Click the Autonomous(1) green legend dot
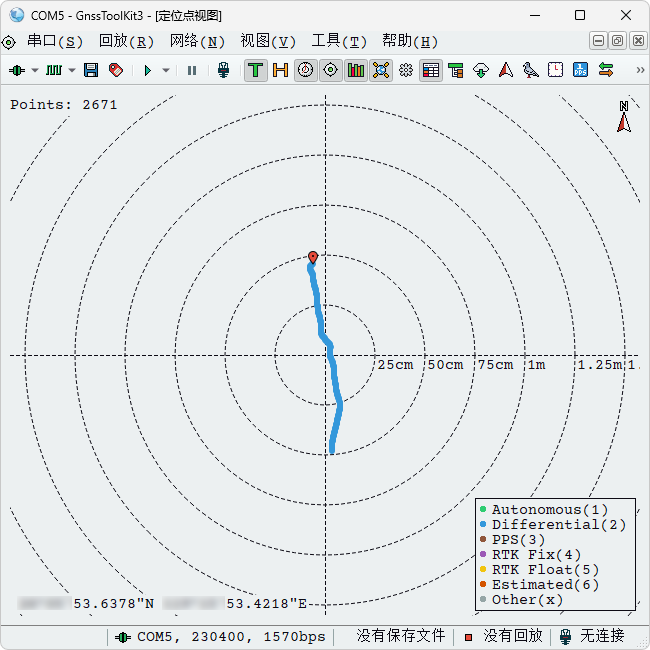 coord(483,509)
